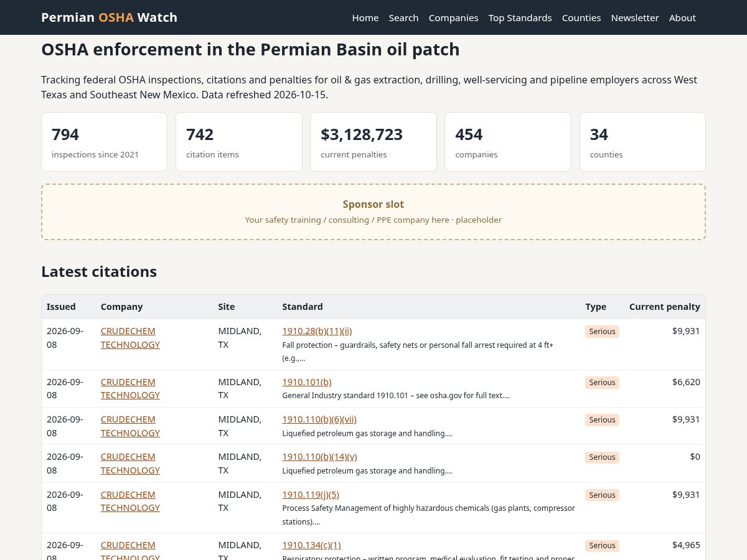Open the CRUDECHEM TECHNOLOGY link in the 1910.110(b)(14)(v) row

tap(130, 464)
